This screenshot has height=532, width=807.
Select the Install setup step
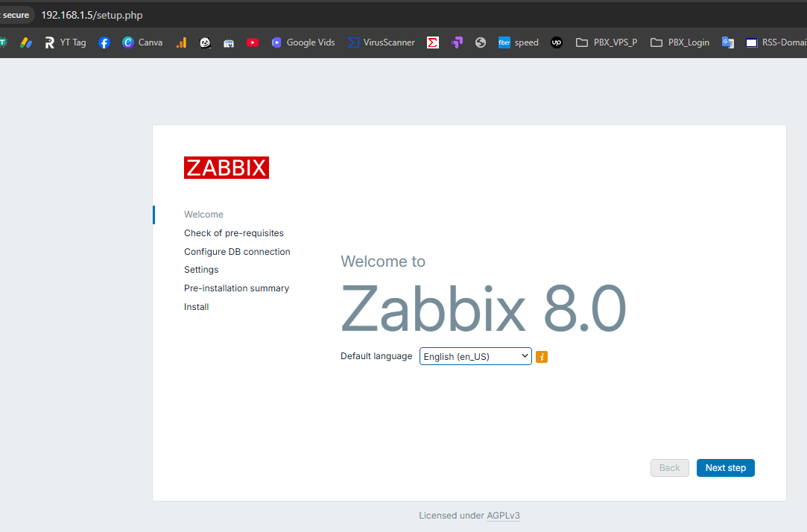(197, 307)
